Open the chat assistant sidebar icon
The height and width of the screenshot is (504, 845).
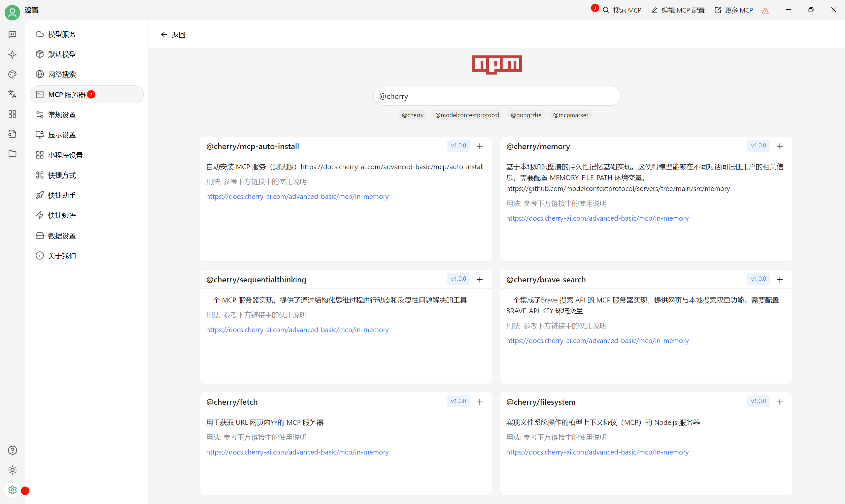pyautogui.click(x=12, y=35)
